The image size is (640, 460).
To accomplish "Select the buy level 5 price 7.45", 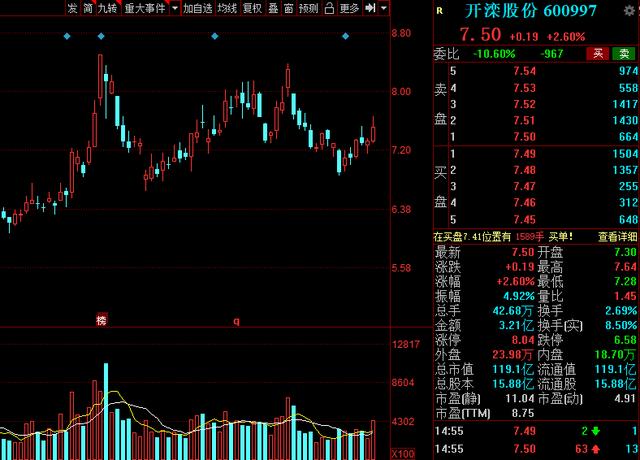I will [524, 220].
